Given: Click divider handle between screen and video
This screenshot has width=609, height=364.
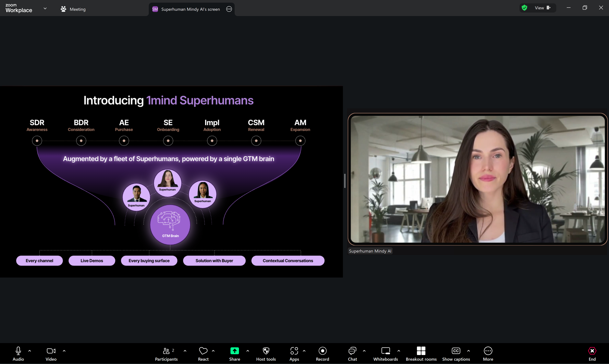Looking at the screenshot, I should 345,181.
